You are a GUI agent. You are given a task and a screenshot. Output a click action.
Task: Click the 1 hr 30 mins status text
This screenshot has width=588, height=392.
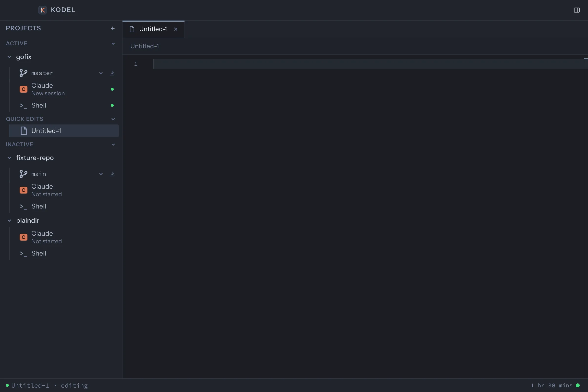pyautogui.click(x=551, y=385)
